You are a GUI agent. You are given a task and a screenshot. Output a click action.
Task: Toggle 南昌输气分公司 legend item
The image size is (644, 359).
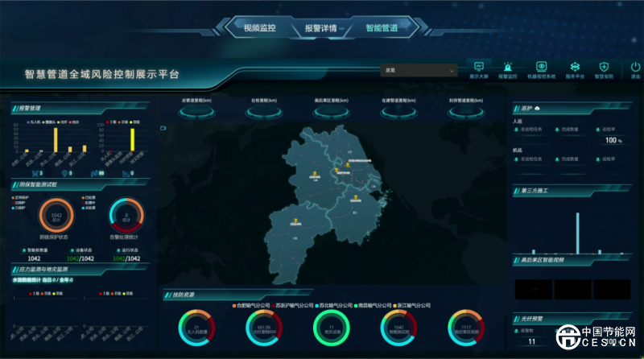[373, 305]
